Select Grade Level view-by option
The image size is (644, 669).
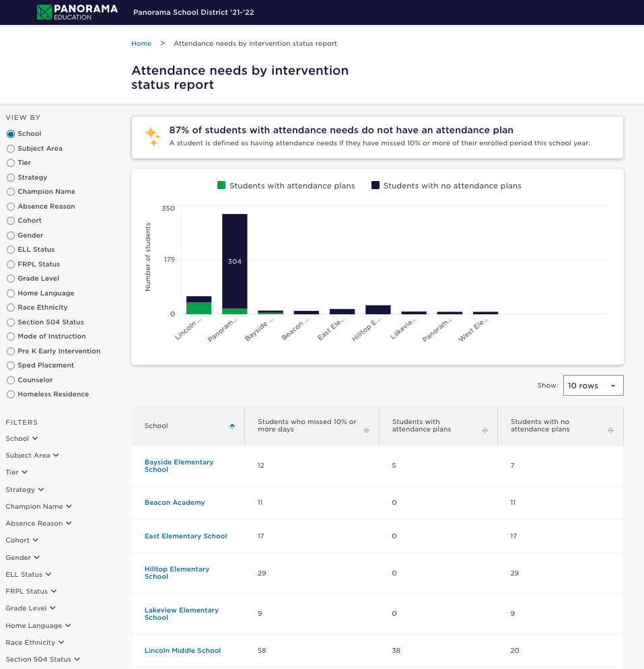pyautogui.click(x=11, y=279)
